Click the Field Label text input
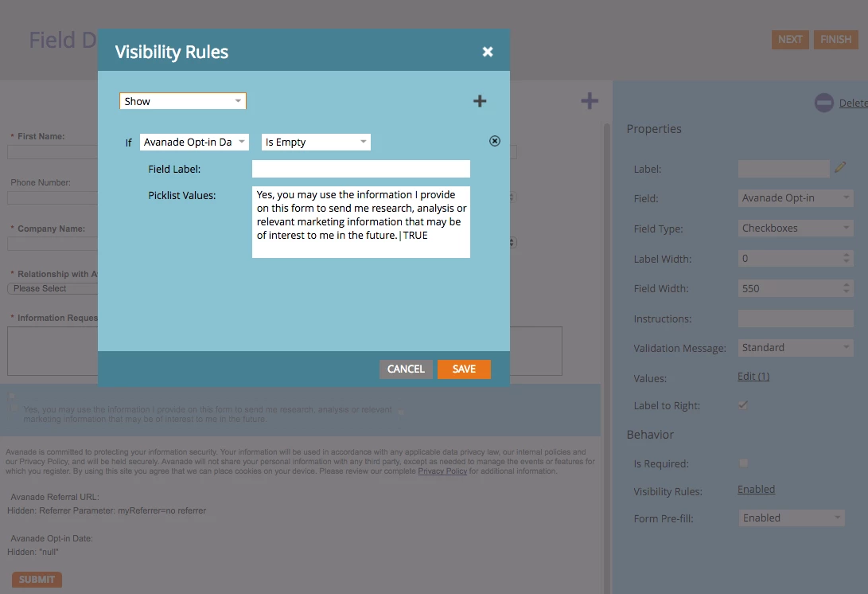 click(361, 169)
